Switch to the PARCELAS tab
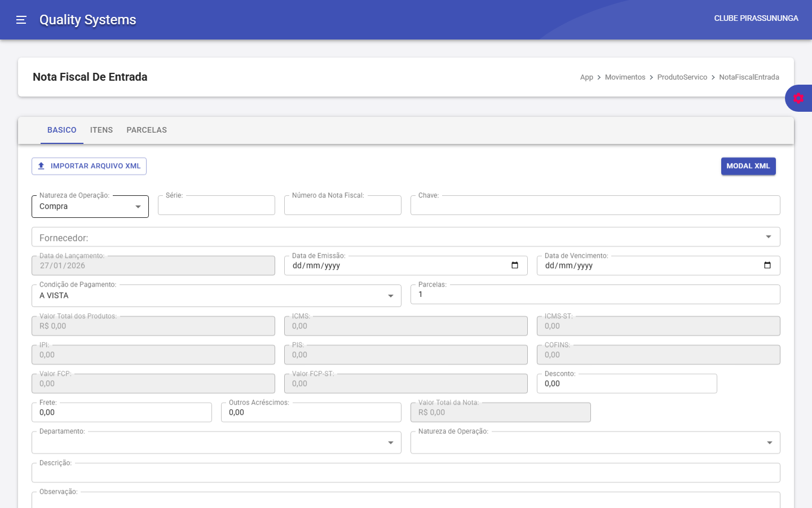812x508 pixels. pos(147,130)
